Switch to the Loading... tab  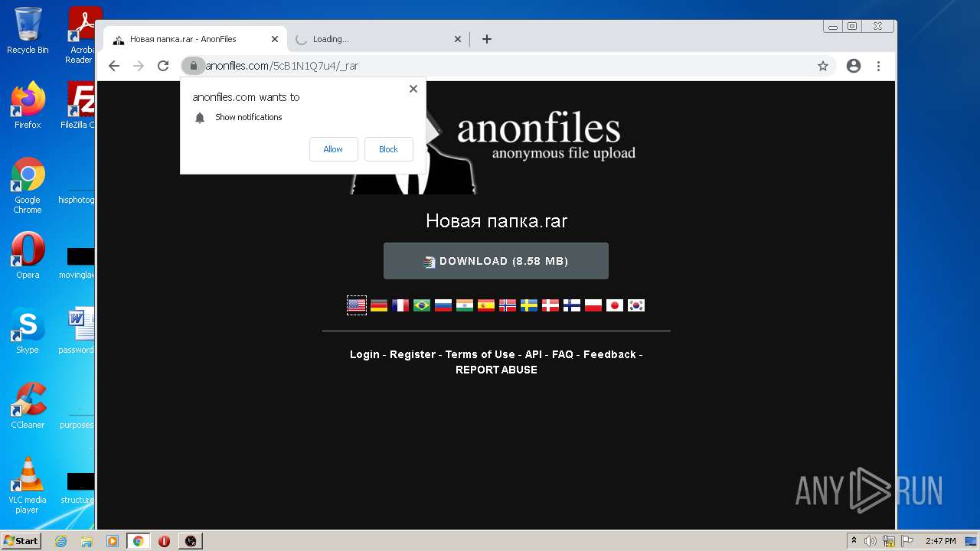coord(377,39)
